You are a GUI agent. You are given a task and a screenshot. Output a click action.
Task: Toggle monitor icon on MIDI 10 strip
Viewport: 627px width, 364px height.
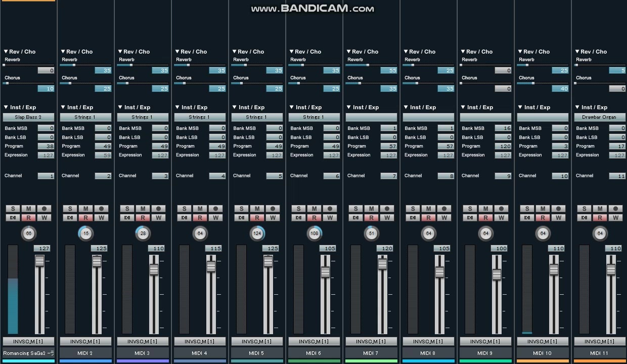tap(527, 218)
